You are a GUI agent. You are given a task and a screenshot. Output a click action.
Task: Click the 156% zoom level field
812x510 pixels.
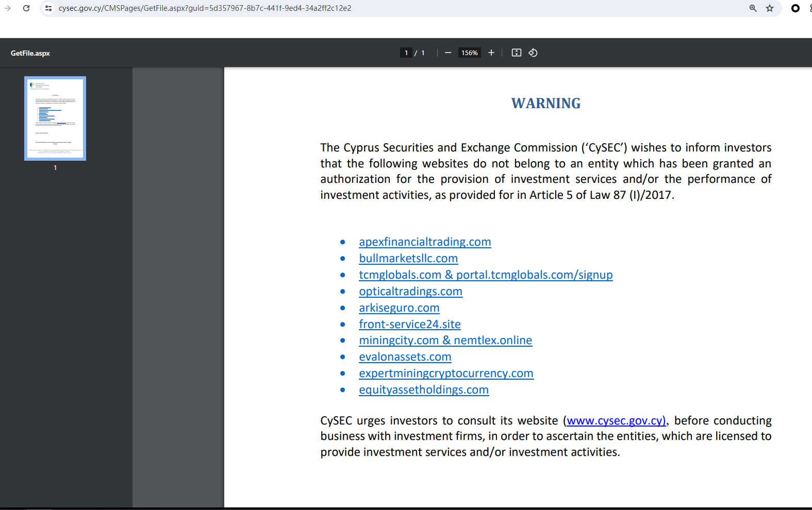(469, 53)
